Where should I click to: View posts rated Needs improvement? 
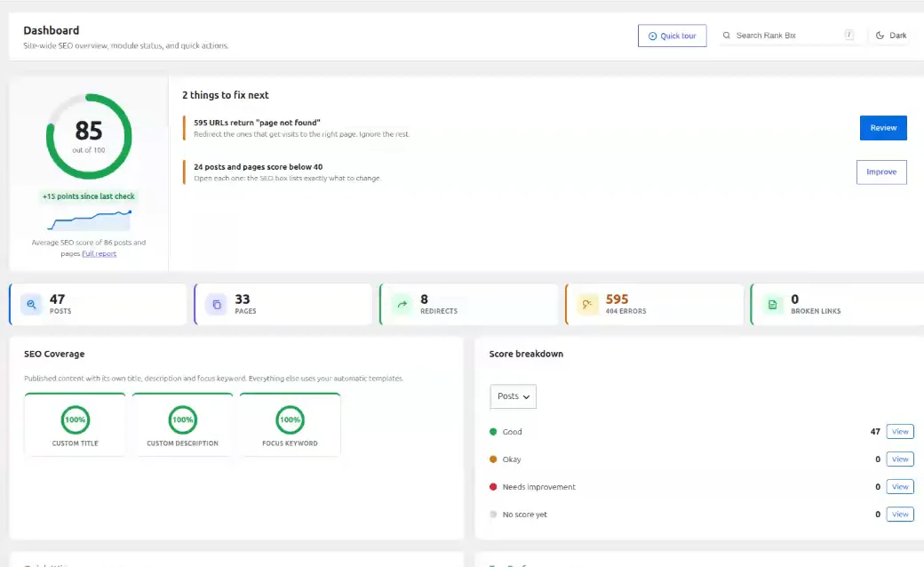coord(900,487)
